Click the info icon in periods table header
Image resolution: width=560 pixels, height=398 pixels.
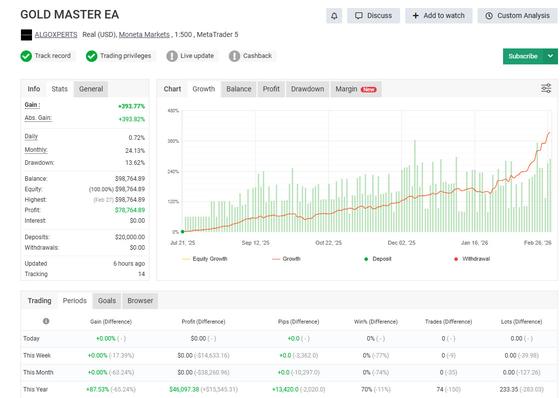(46, 321)
